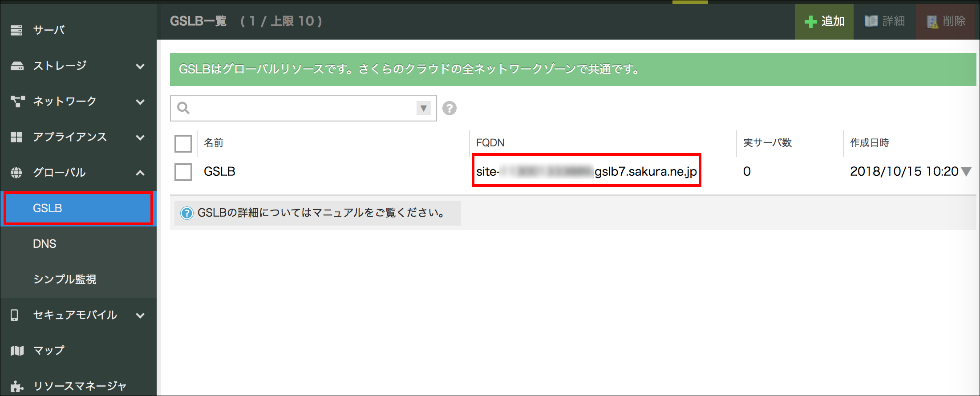
Task: Toggle the select-all checkbox in header
Action: tap(183, 143)
